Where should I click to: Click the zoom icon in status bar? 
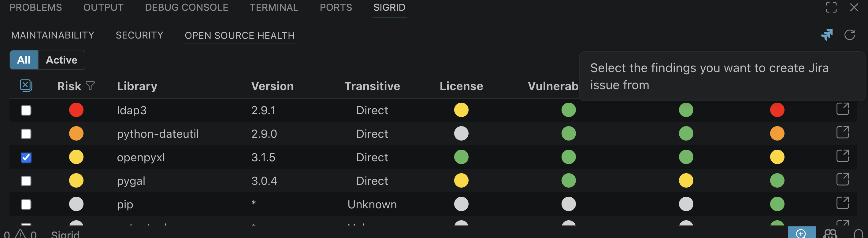802,233
